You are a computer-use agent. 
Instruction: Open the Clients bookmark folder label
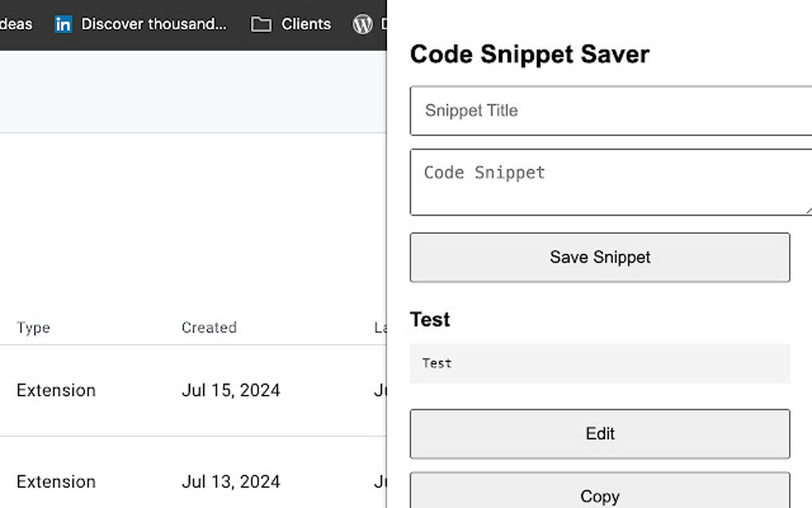(306, 24)
